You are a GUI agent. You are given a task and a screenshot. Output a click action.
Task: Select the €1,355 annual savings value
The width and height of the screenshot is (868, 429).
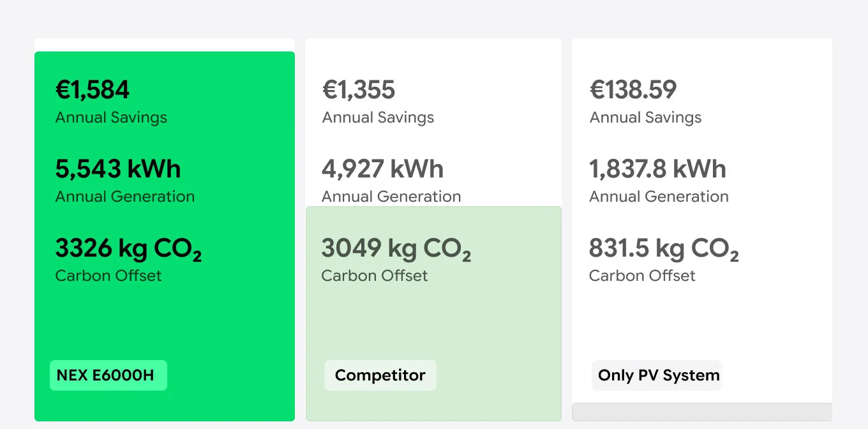(x=359, y=90)
